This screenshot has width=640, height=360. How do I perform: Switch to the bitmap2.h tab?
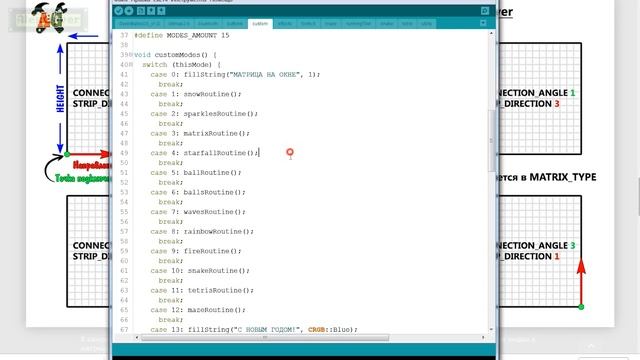click(179, 24)
